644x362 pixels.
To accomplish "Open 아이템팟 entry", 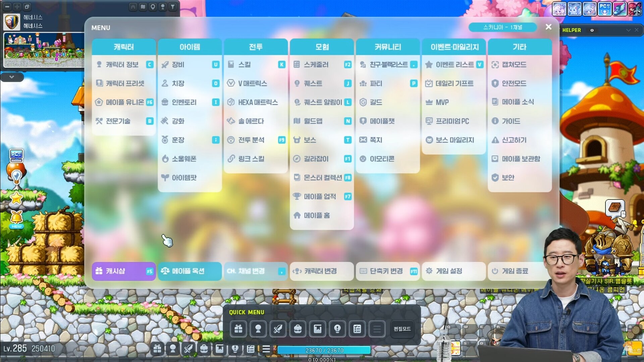I will [190, 177].
